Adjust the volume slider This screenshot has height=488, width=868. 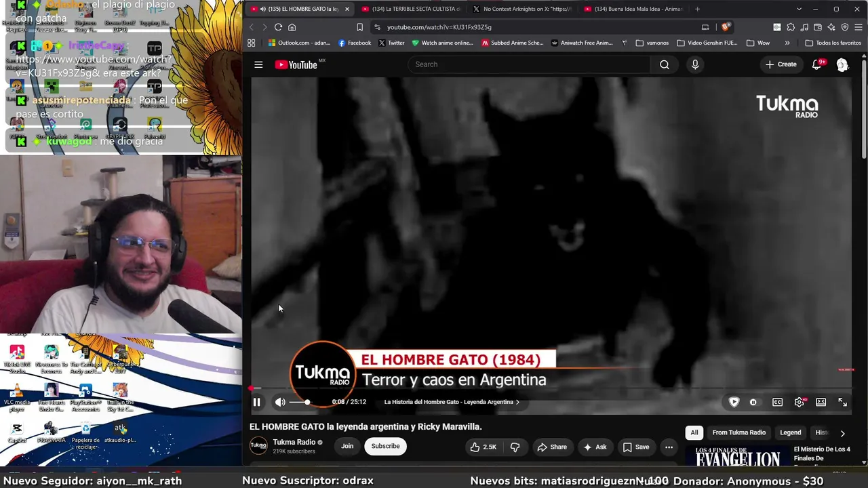pyautogui.click(x=299, y=402)
